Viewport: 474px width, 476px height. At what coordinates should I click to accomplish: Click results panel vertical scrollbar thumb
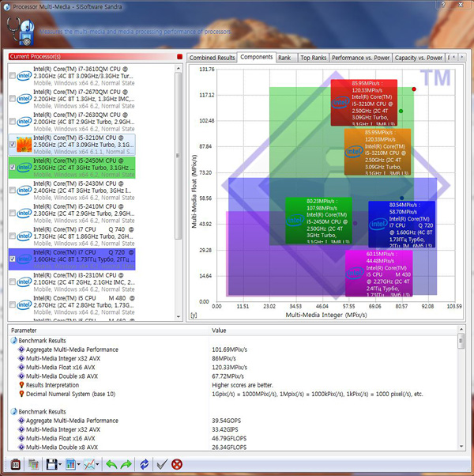pos(461,342)
